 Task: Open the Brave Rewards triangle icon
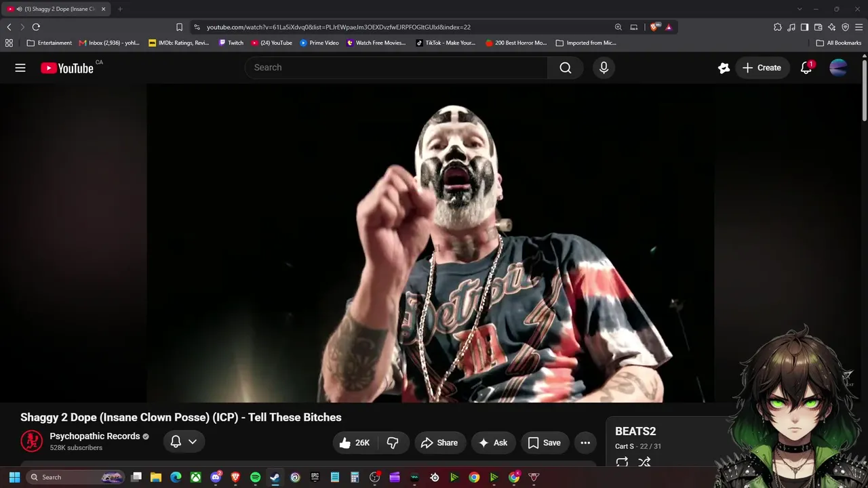[669, 27]
